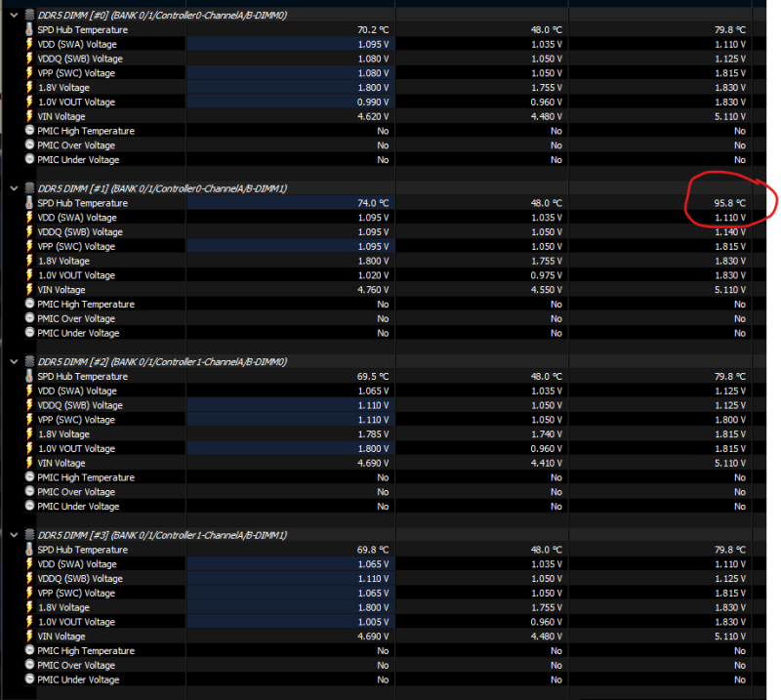Click memory chip icon of DIMM [#0]
Image resolution: width=781 pixels, height=700 pixels.
(30, 15)
